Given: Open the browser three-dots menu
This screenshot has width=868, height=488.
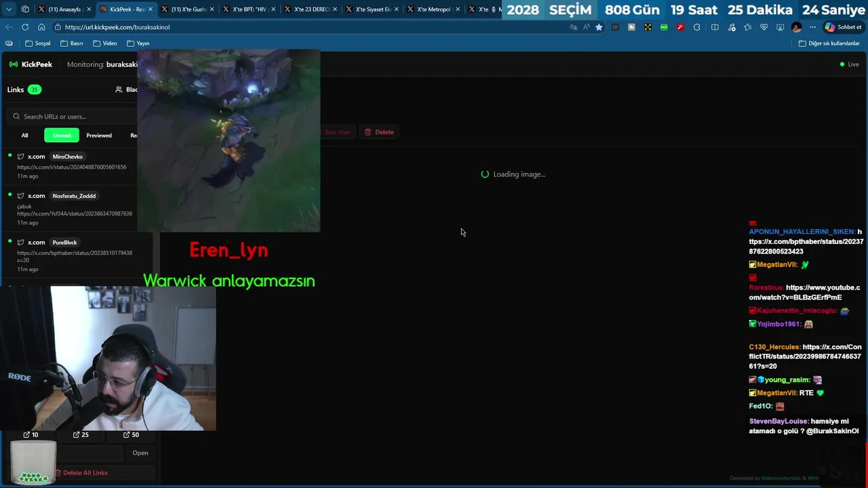Looking at the screenshot, I should click(x=812, y=27).
